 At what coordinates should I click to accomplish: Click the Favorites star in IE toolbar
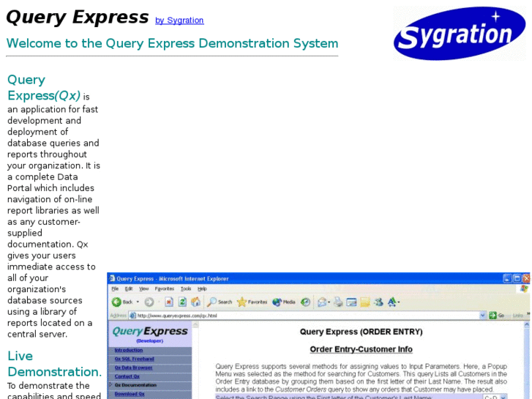[241, 302]
